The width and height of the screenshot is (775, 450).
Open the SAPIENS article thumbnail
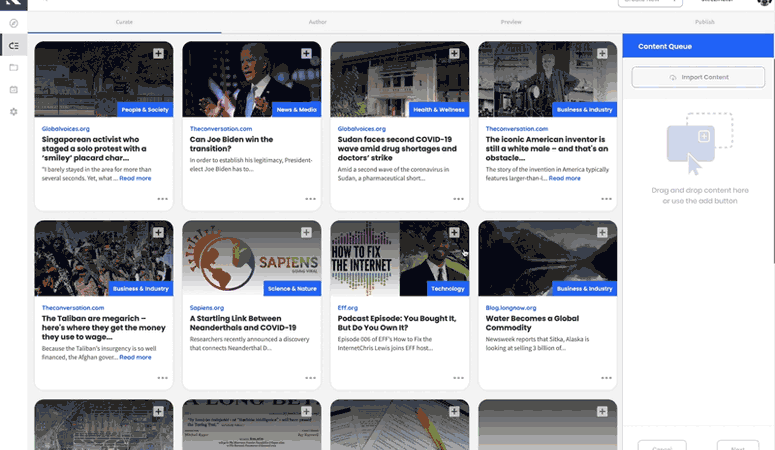(252, 258)
